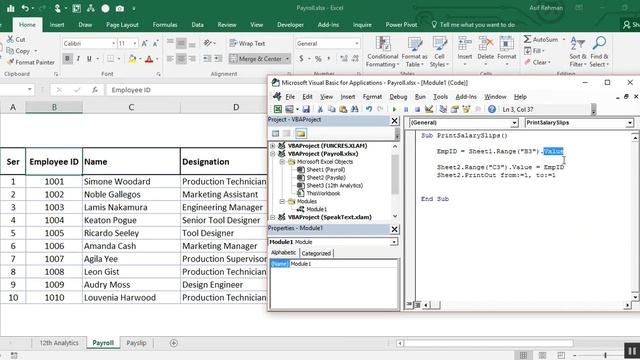Click the Name Box in Excel
This screenshot has height=360, width=640.
15,90
